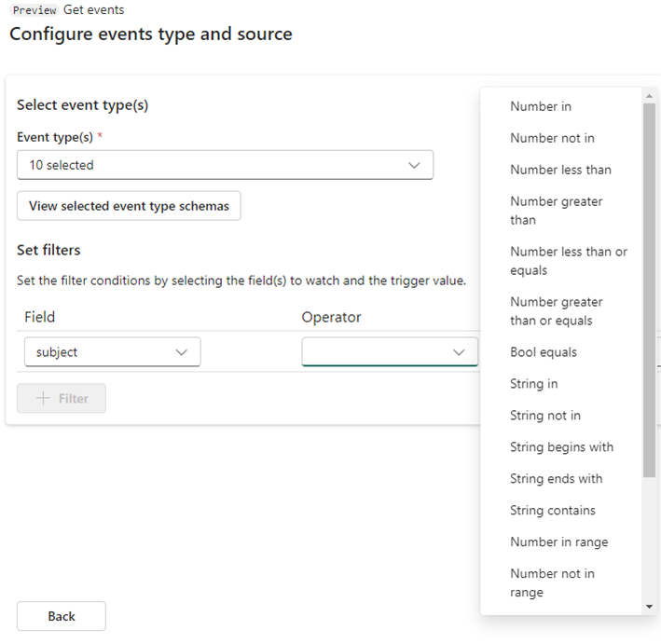Image resolution: width=661 pixels, height=644 pixels.
Task: Collapse the Operator dropdown chevron
Action: [459, 352]
